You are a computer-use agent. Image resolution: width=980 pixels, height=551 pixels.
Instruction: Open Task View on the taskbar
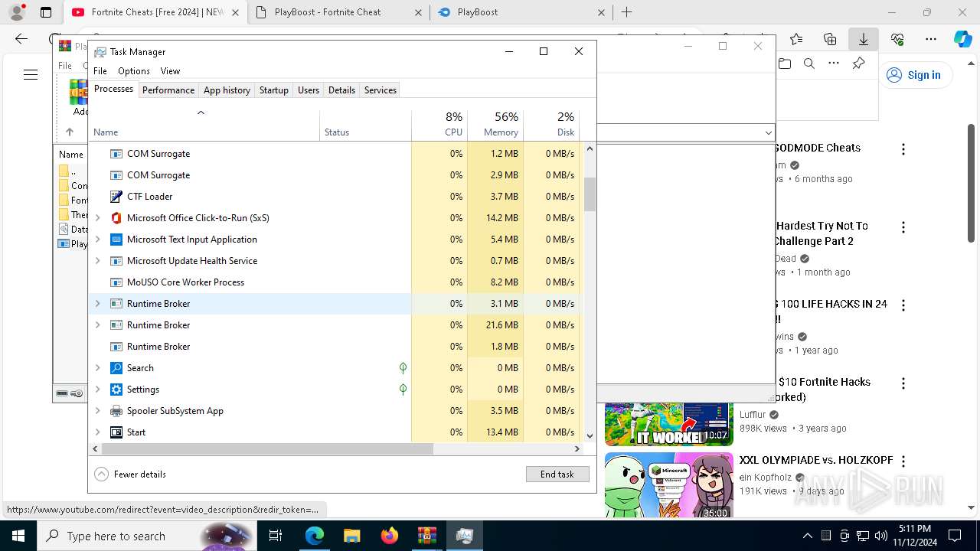(x=276, y=536)
